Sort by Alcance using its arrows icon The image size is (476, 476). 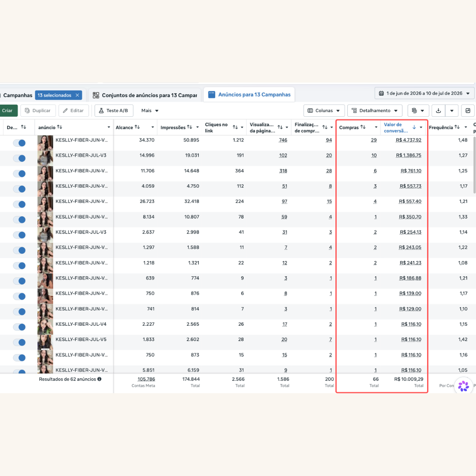point(137,127)
